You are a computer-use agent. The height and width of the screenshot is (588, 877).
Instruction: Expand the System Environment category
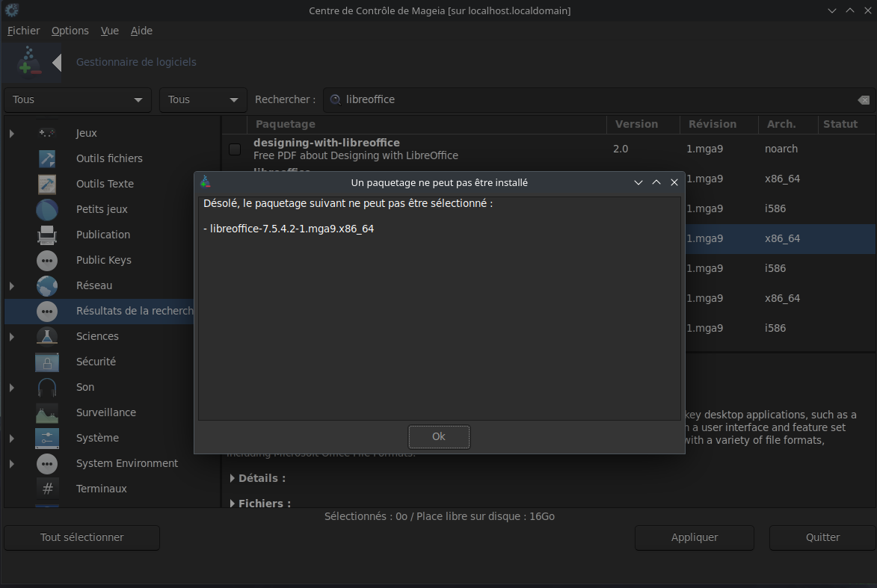[x=12, y=464]
